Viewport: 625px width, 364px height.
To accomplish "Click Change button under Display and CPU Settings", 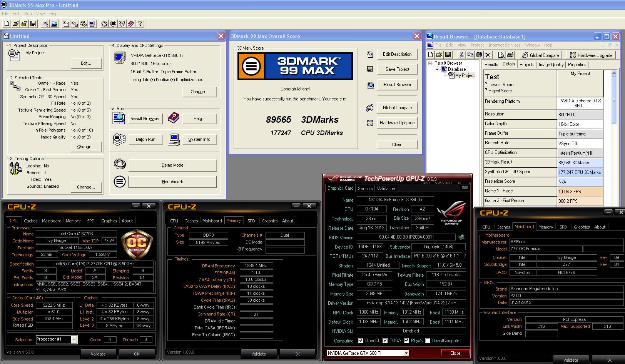I will pyautogui.click(x=199, y=92).
